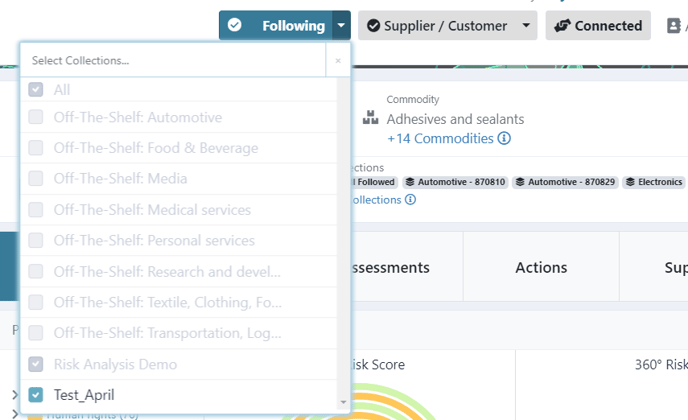Click the Supplier / Customer check icon
Viewport: 688px width, 420px height.
pyautogui.click(x=373, y=25)
